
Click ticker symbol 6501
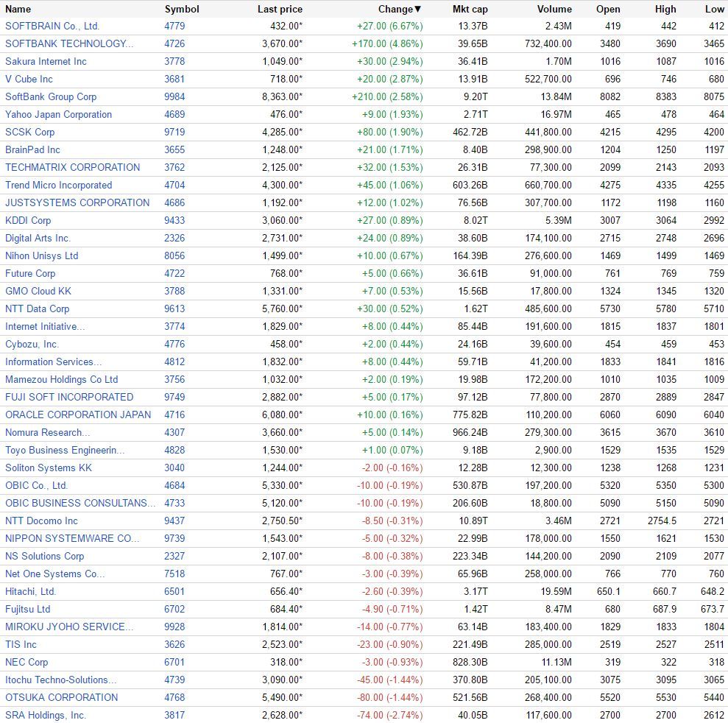(174, 590)
